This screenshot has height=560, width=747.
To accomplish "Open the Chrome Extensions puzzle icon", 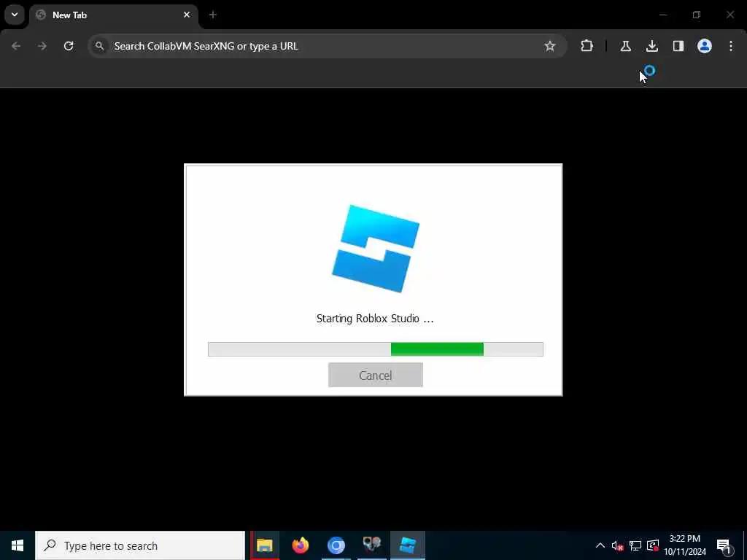I will pos(587,46).
